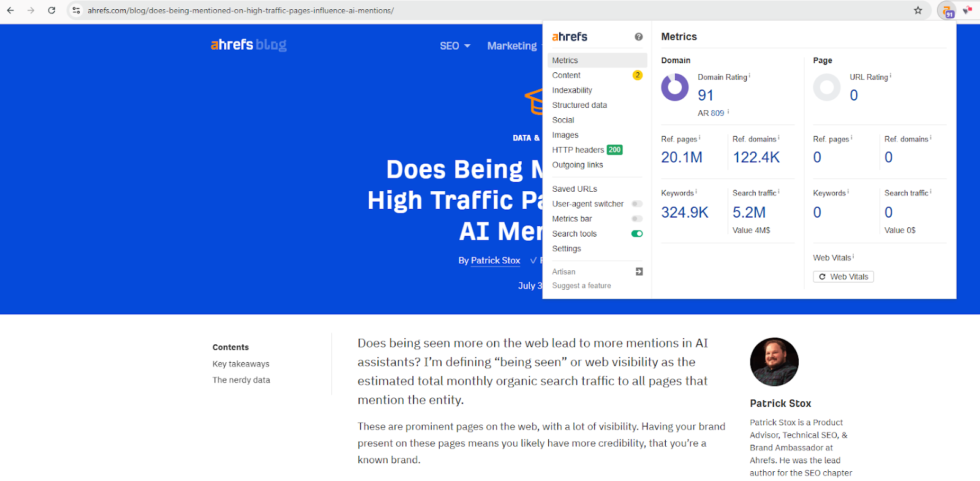
Task: Click the domain Ref. domains value 122.4K
Action: [x=756, y=157]
